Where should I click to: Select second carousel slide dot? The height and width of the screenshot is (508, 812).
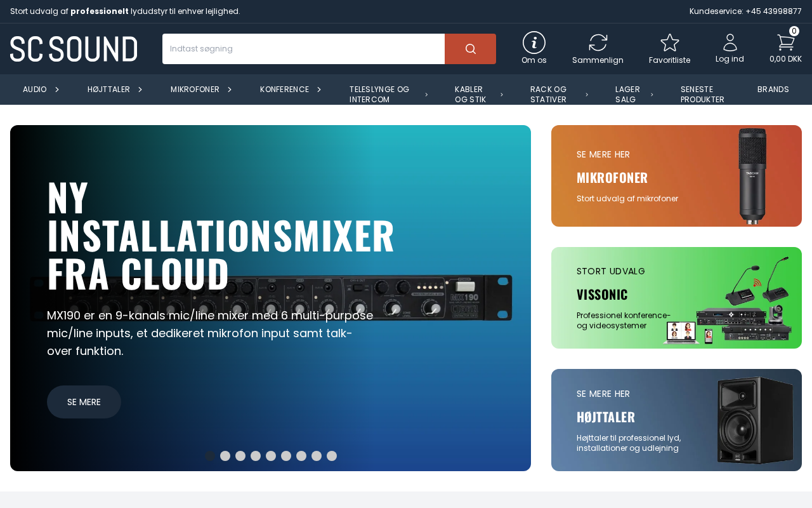click(x=225, y=456)
